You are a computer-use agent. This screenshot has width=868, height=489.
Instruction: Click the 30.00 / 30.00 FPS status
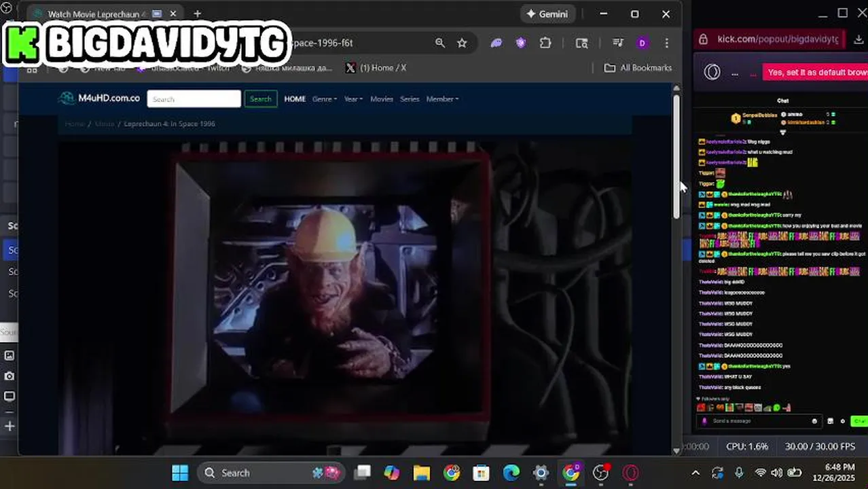click(x=820, y=446)
